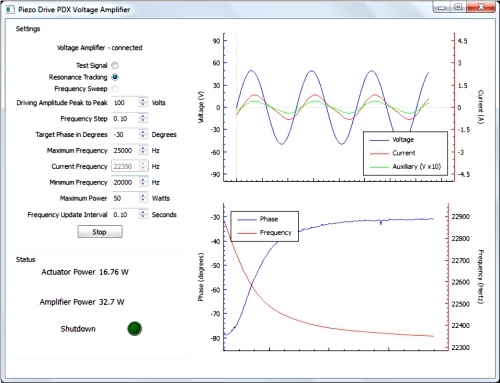Viewport: 500px width, 383px height.
Task: Maximize the Piezo Drive window
Action: pos(459,7)
